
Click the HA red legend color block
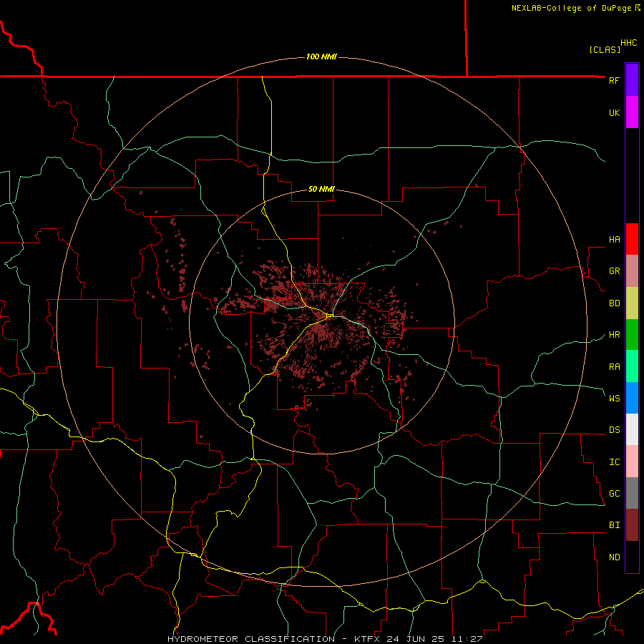click(x=632, y=239)
